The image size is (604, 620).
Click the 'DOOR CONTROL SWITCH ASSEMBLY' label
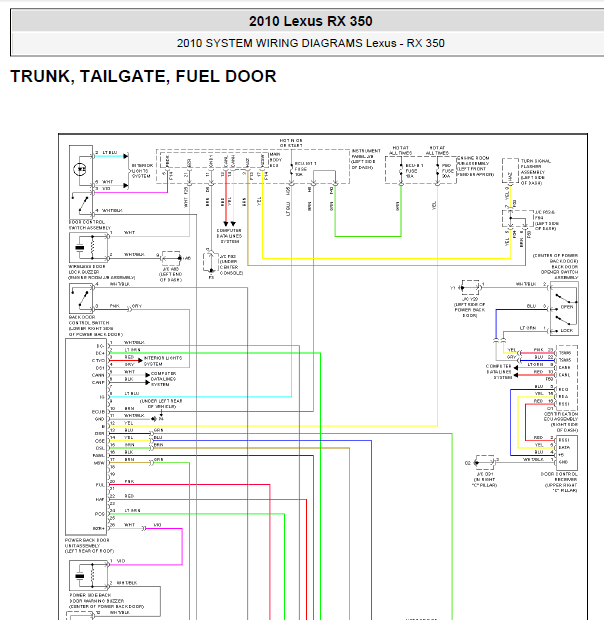point(90,225)
